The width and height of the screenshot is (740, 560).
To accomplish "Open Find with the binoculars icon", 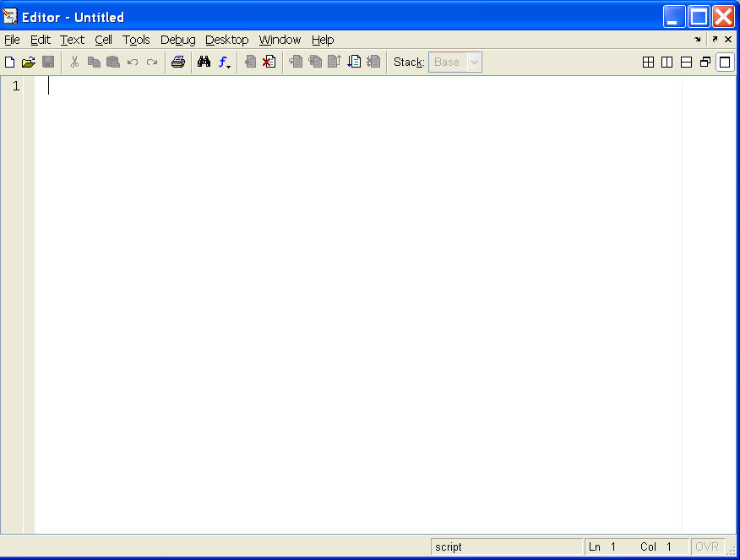I will click(x=204, y=62).
